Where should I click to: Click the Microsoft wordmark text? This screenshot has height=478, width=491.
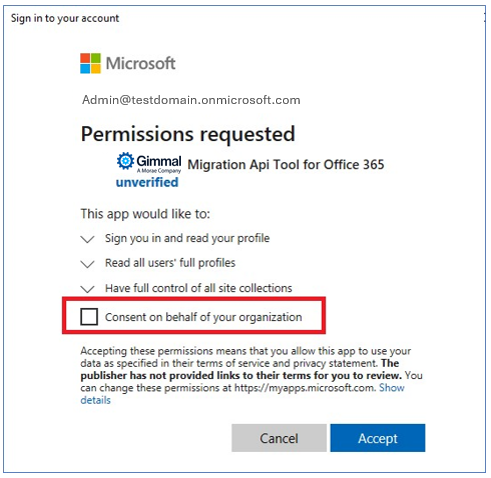pos(140,63)
